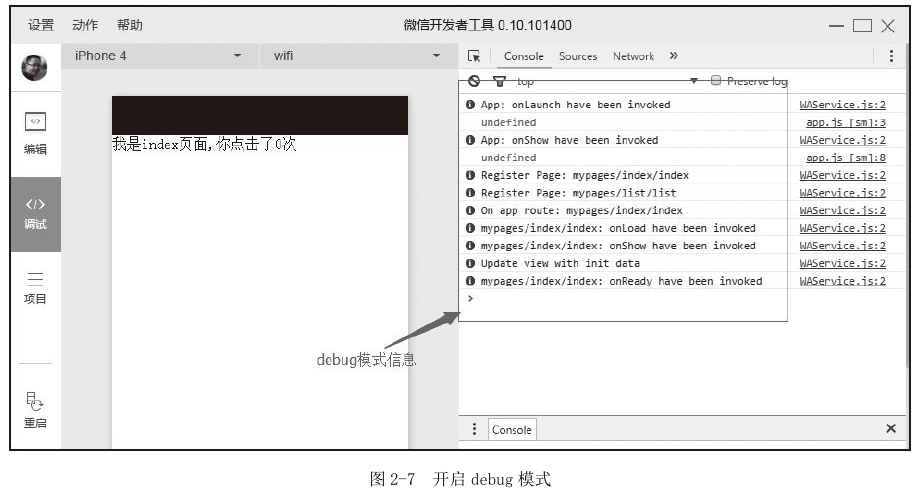The width and height of the screenshot is (917, 489).
Task: Maximize the developer tools window
Action: (x=862, y=26)
